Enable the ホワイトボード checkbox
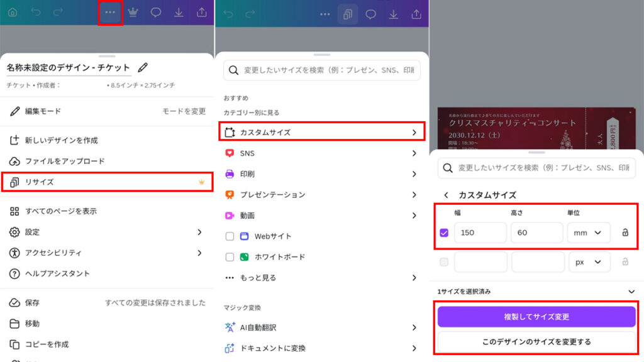644x362 pixels. coord(230,257)
